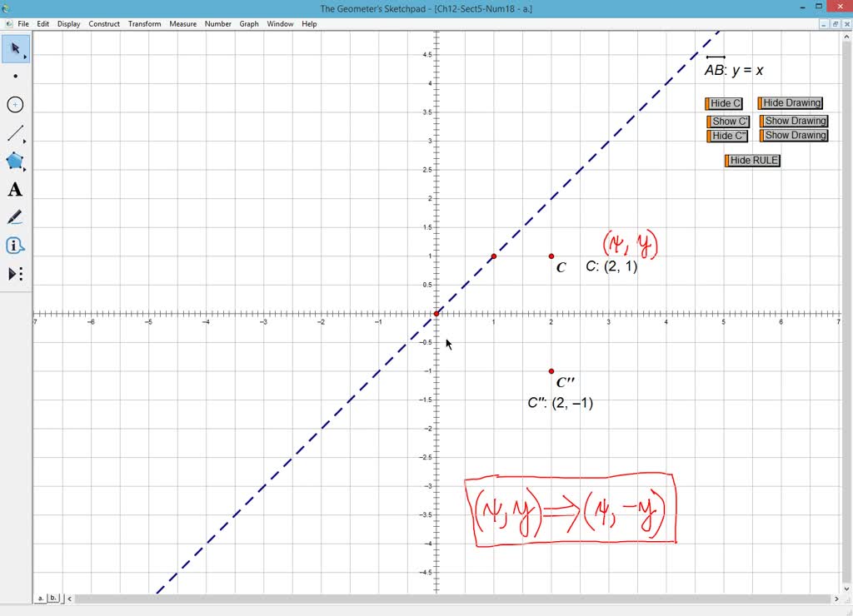
Task: Toggle Hide Drawing button
Action: click(x=789, y=102)
